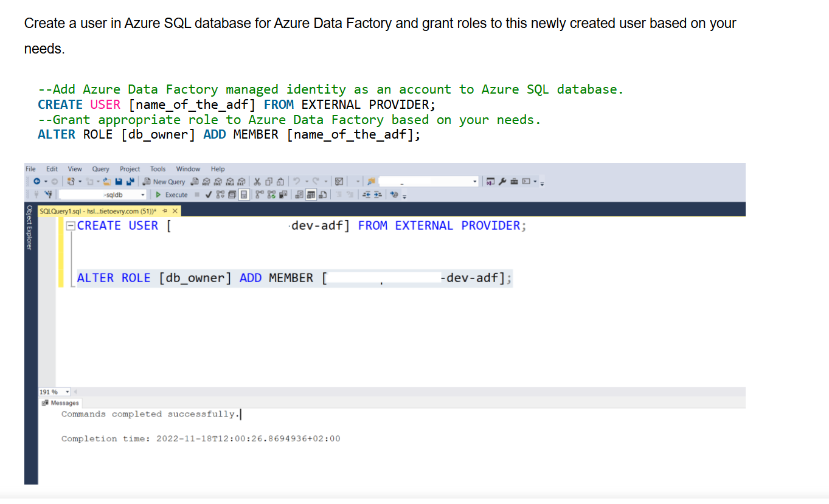829x504 pixels.
Task: Select Results to Grid icon
Action: pyautogui.click(x=311, y=195)
